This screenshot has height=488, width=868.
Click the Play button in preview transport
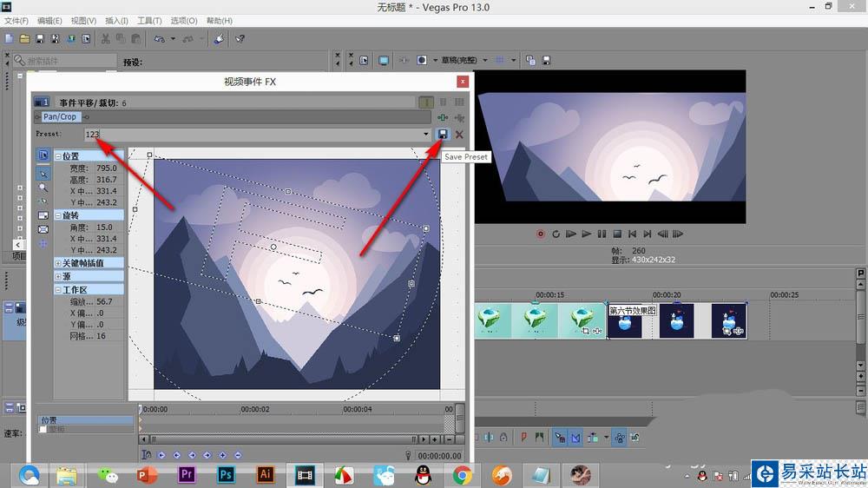[586, 234]
